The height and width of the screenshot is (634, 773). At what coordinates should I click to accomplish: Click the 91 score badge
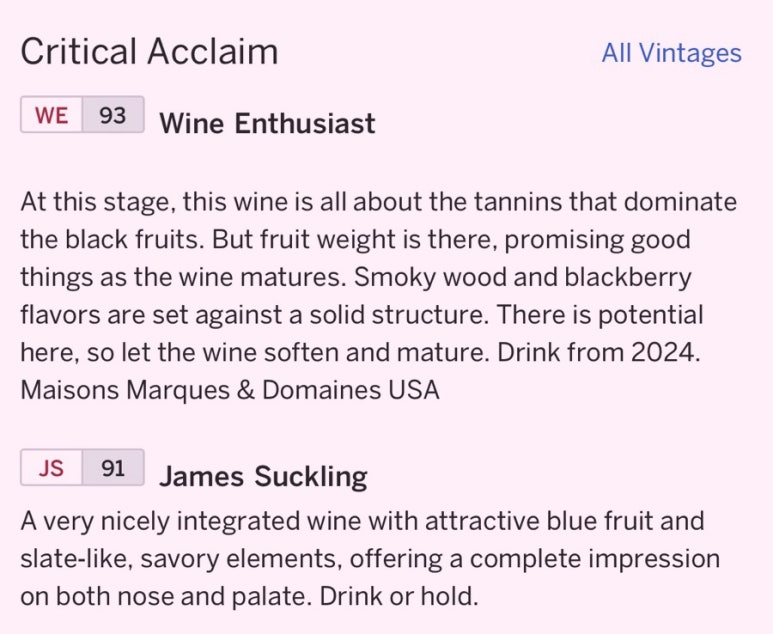coord(113,467)
